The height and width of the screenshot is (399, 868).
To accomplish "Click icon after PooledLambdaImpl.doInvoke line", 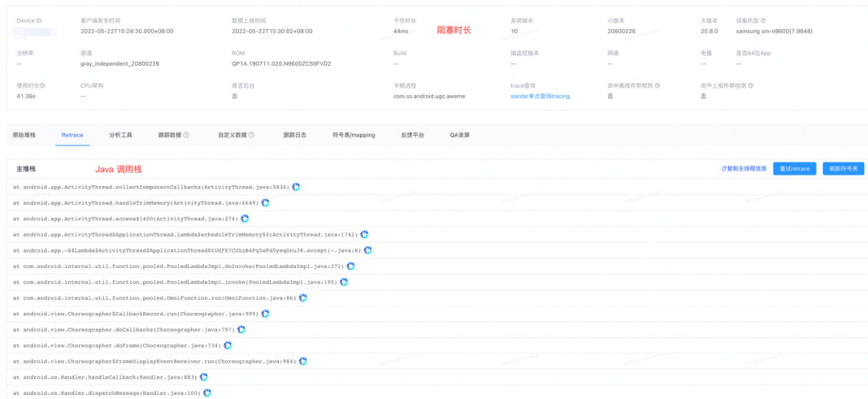I will [351, 266].
